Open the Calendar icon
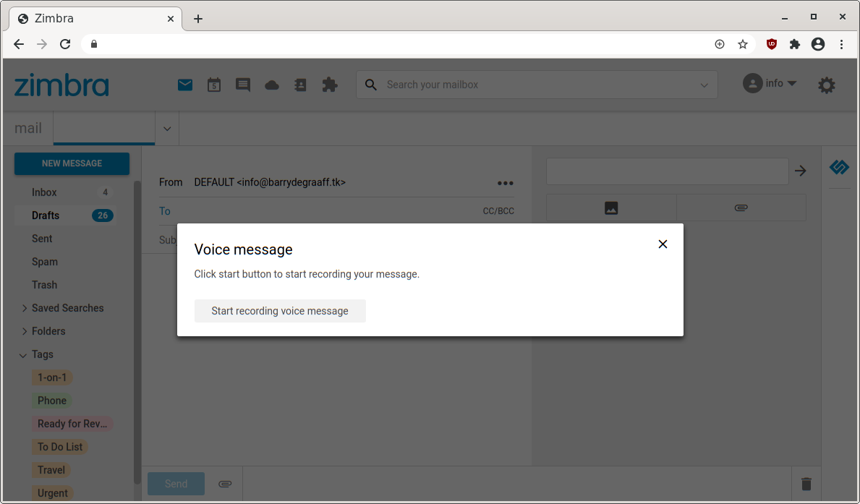The height and width of the screenshot is (504, 860). coord(214,85)
